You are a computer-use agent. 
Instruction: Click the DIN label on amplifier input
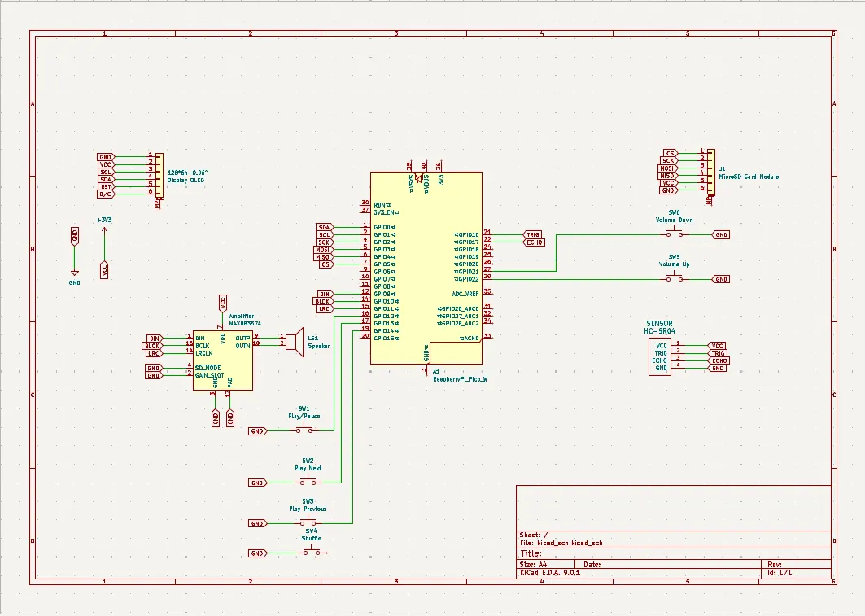coord(155,339)
